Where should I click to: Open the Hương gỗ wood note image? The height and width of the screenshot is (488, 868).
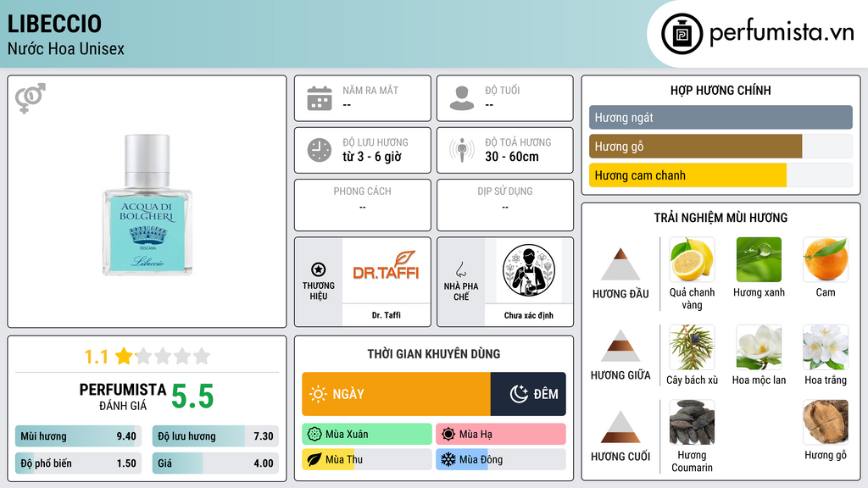tap(826, 423)
